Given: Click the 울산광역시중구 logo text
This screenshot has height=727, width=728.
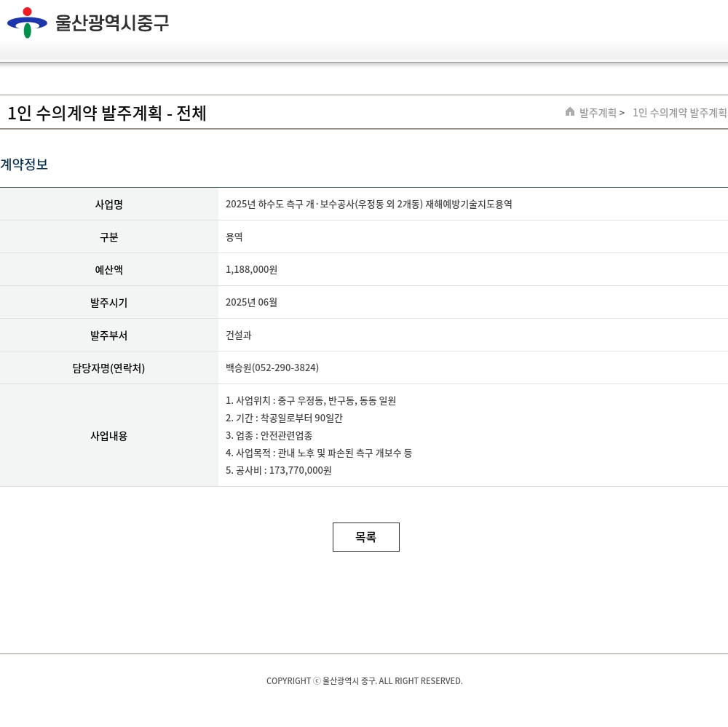Looking at the screenshot, I should [x=112, y=23].
